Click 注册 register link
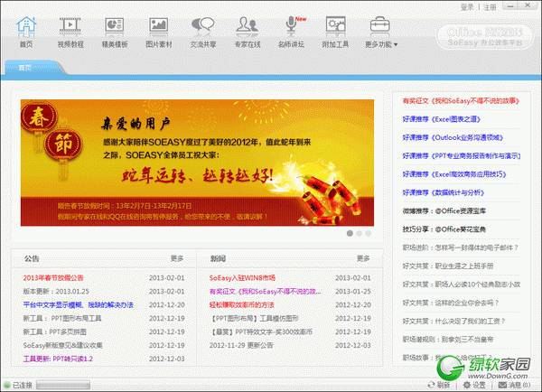 pyautogui.click(x=490, y=7)
